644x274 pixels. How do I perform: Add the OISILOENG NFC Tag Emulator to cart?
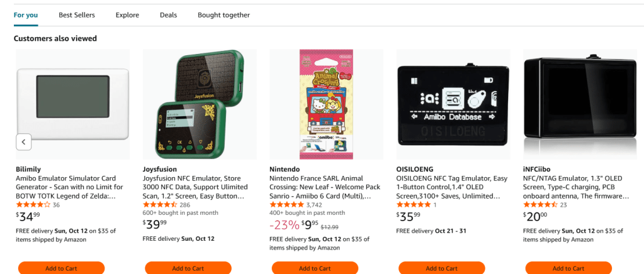[x=441, y=268]
